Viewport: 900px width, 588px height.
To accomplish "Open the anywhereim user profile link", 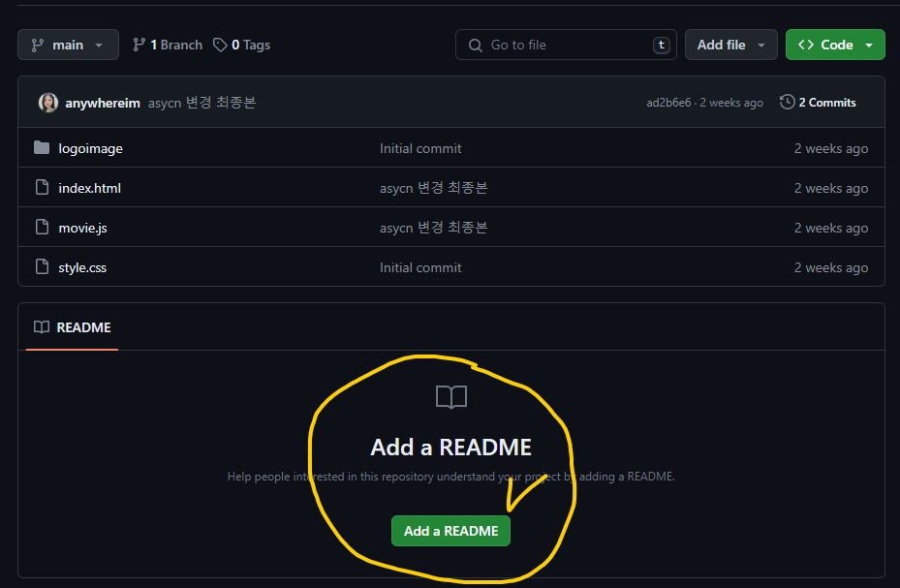I will [103, 104].
